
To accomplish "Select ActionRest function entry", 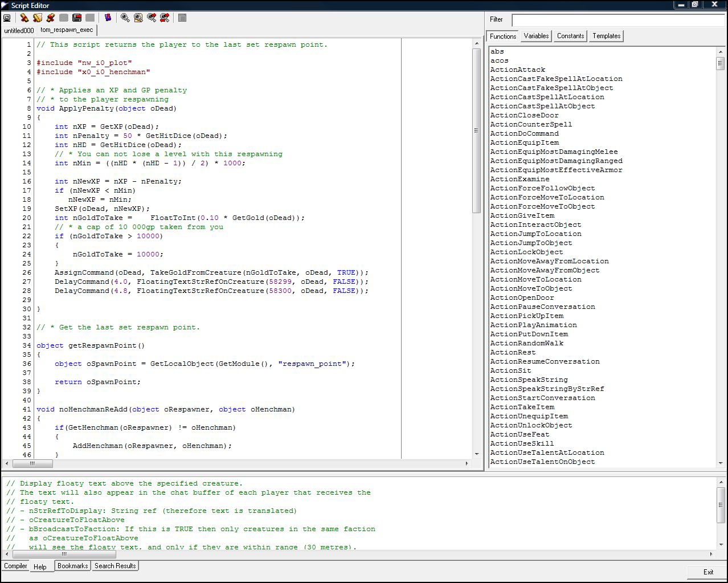I will click(513, 352).
